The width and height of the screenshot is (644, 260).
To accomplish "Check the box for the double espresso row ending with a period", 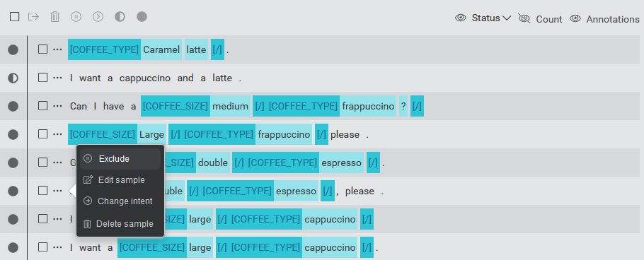I will click(x=42, y=162).
